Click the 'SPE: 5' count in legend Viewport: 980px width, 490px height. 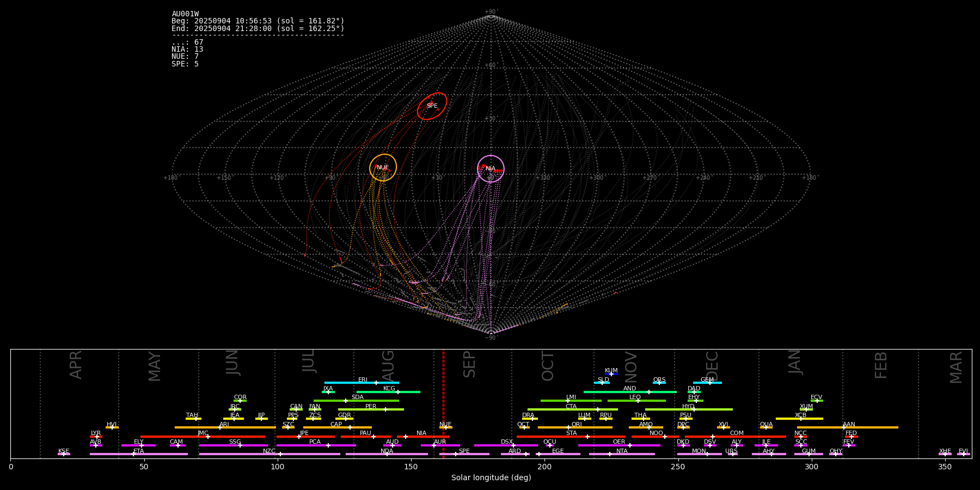[185, 64]
